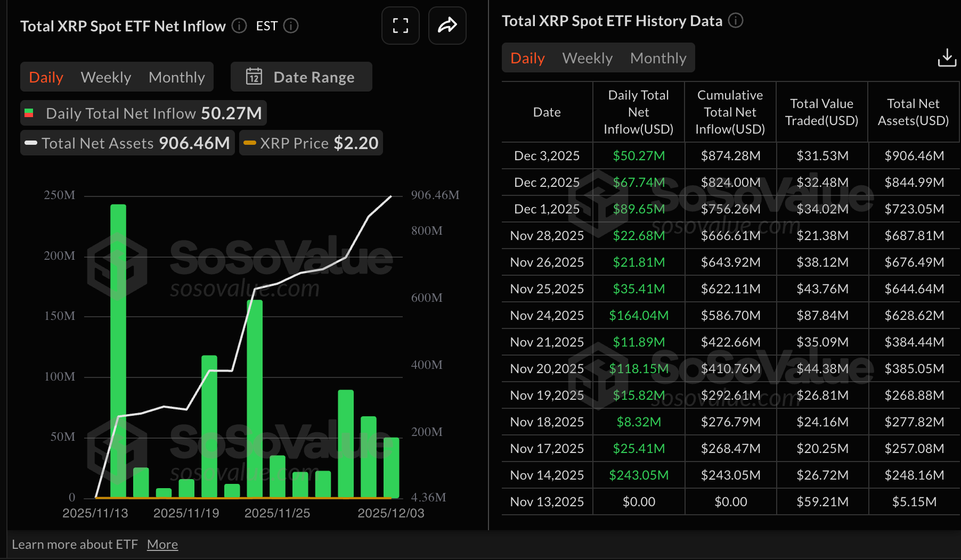Switch to the Weekly tab on the chart
Screen dimensions: 961x560
coord(106,77)
